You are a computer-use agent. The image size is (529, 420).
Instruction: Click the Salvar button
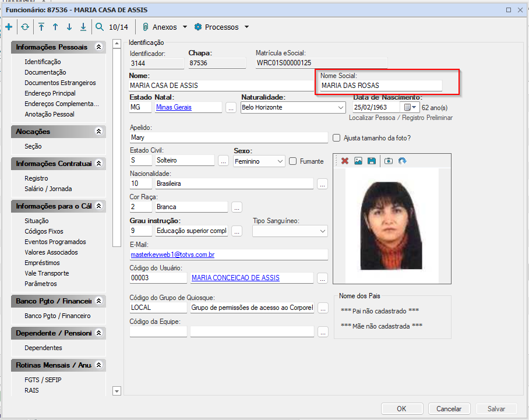pos(496,408)
